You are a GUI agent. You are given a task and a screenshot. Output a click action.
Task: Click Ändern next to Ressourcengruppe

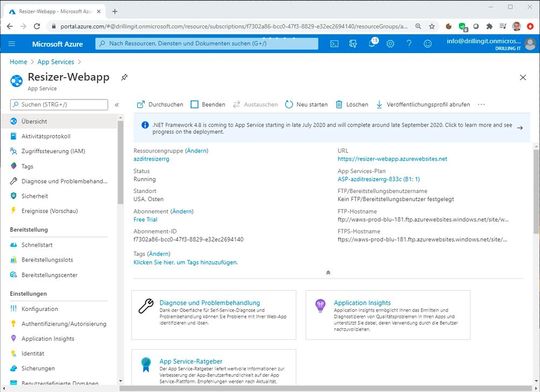[197, 151]
